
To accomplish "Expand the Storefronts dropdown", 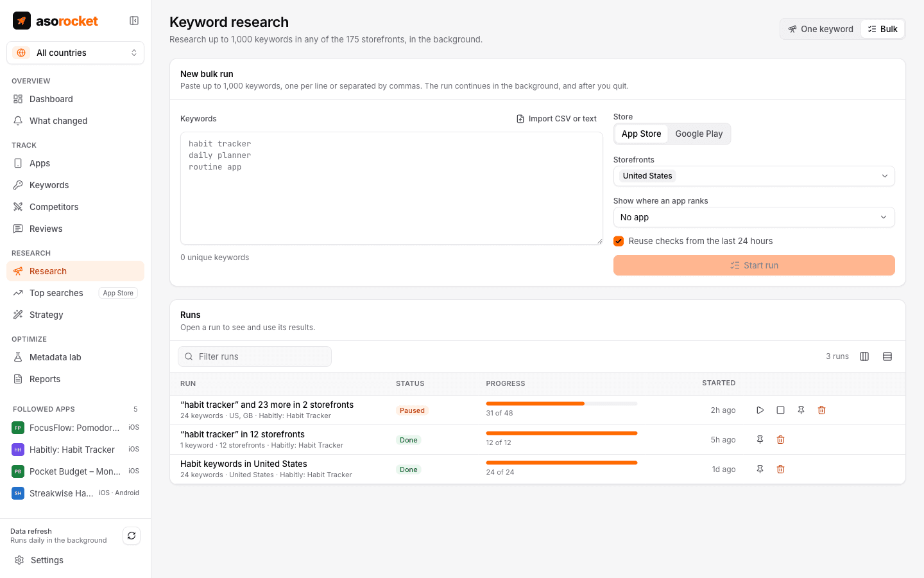I will click(x=754, y=176).
